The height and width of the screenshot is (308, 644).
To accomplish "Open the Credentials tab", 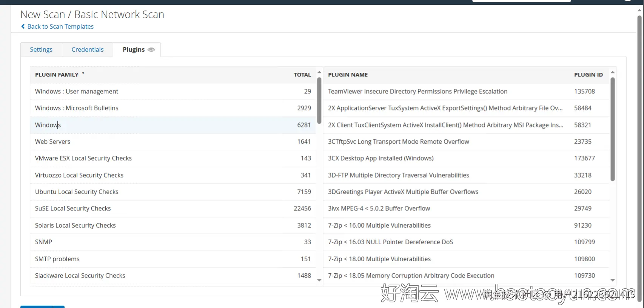I will click(x=88, y=50).
